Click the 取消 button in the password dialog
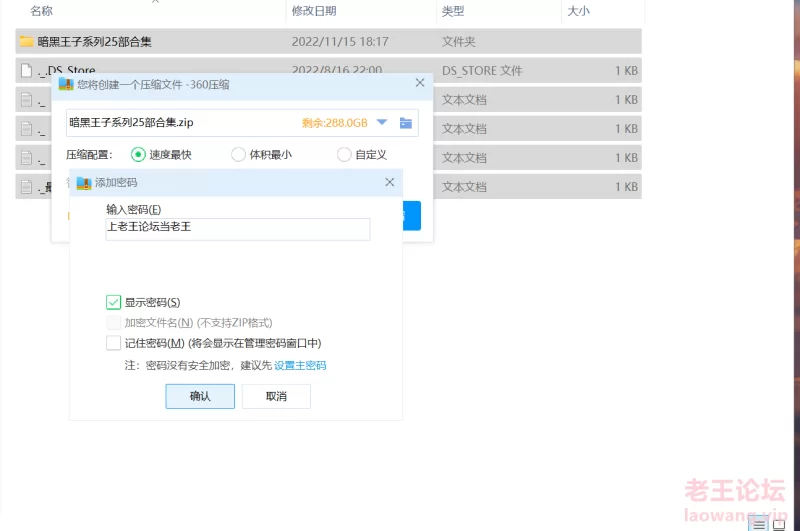Image resolution: width=800 pixels, height=531 pixels. pyautogui.click(x=276, y=396)
